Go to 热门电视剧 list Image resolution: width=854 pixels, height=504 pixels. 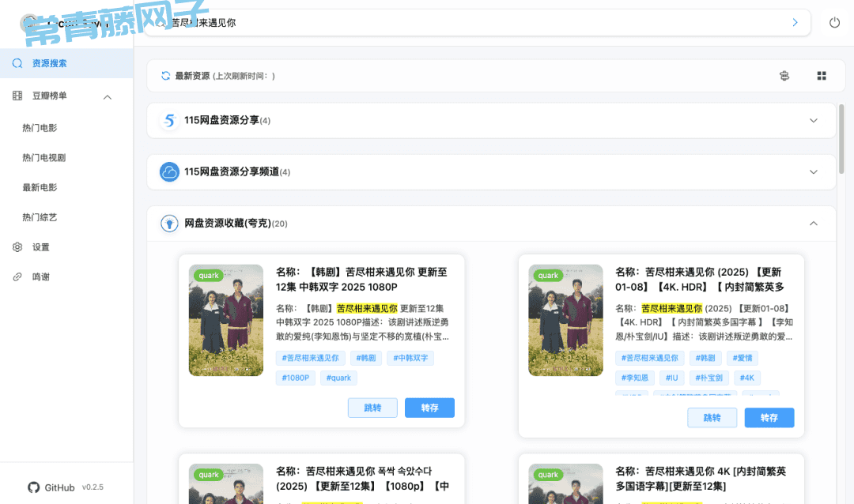pyautogui.click(x=44, y=158)
